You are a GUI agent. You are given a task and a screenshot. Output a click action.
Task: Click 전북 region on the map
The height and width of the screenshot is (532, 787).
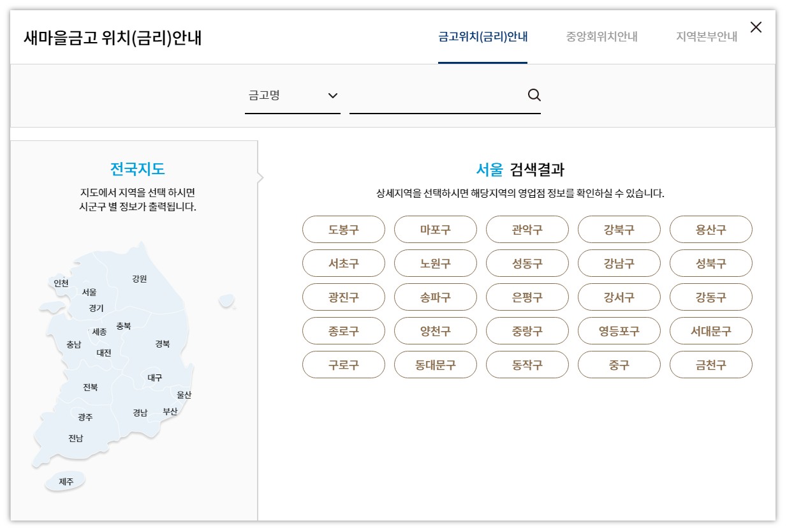(x=91, y=387)
